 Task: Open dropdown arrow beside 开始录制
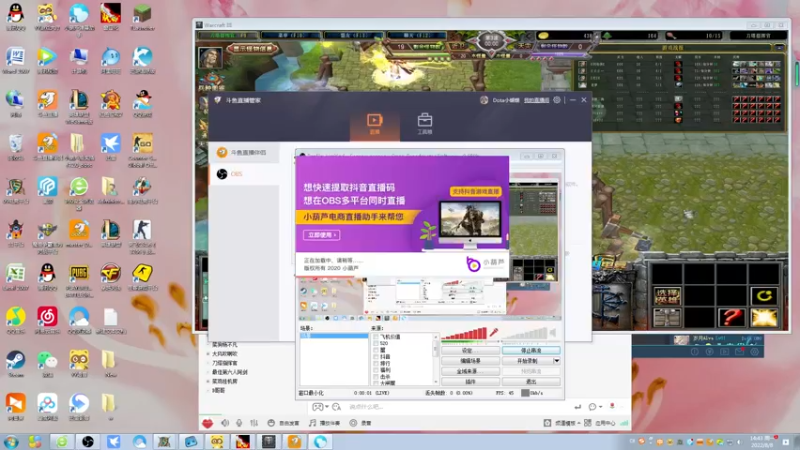click(557, 361)
